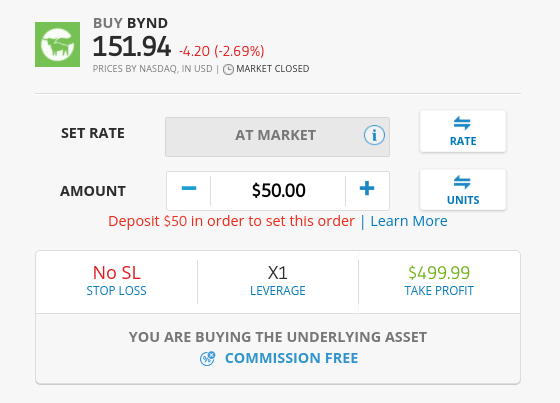
Task: Click the Beyond Meat BYND logo icon
Action: 58,45
